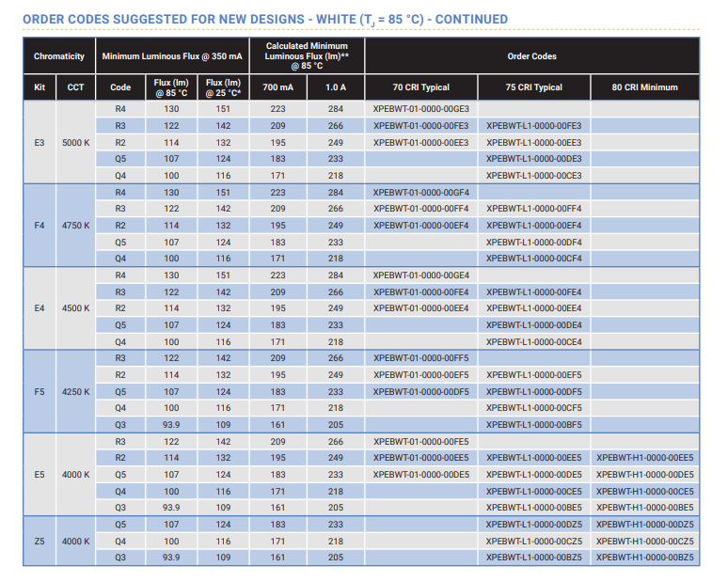Select the F5 kit cell
This screenshot has height=582, width=728.
[x=40, y=392]
